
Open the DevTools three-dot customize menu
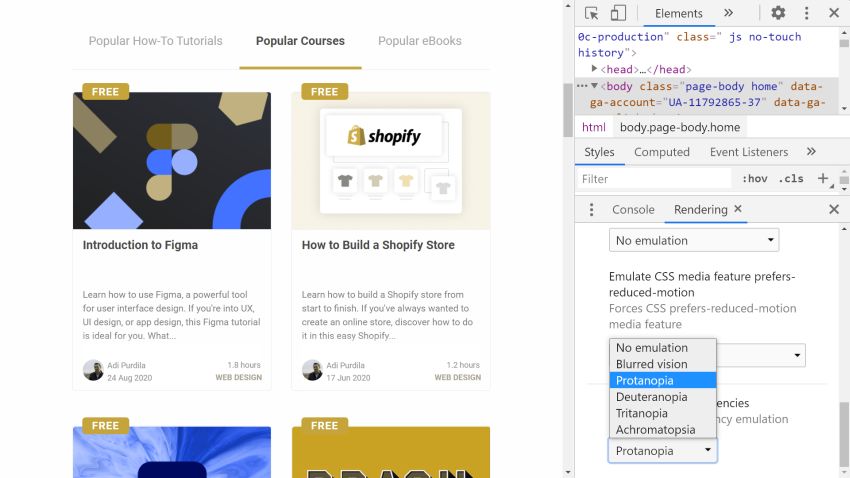[x=806, y=13]
